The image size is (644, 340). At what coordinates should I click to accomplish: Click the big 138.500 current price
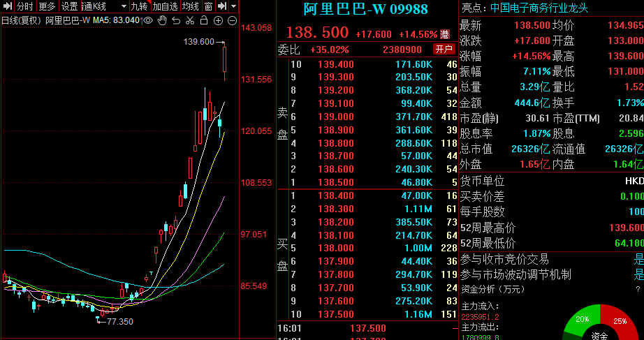point(317,32)
